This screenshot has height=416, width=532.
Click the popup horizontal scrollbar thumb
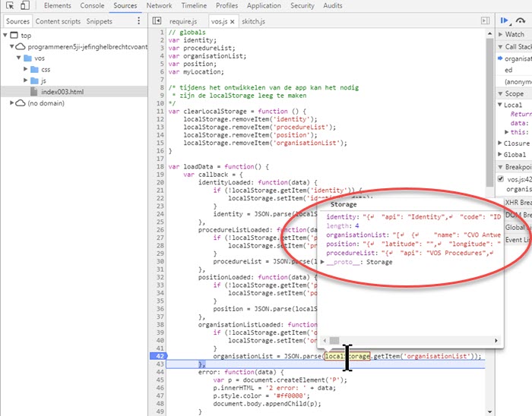334,340
